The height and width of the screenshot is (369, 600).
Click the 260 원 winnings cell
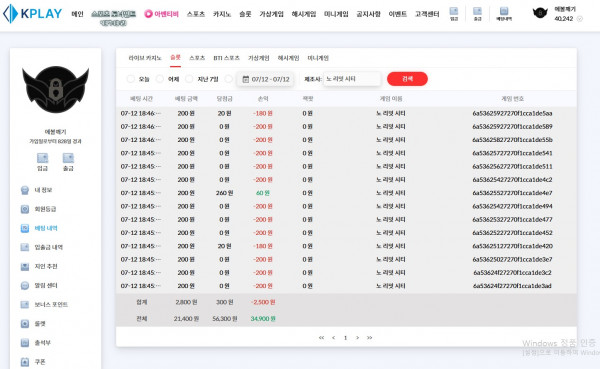pos(224,193)
